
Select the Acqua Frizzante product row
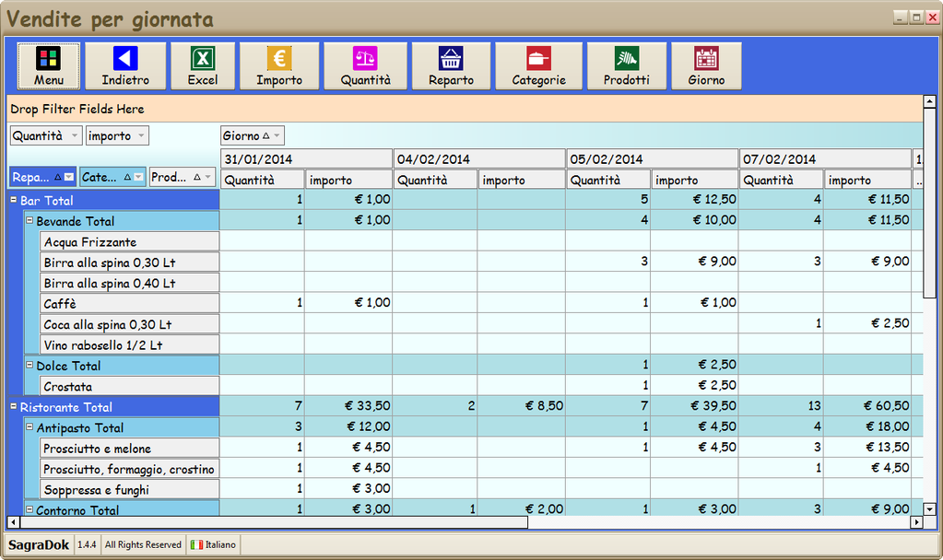coord(129,241)
